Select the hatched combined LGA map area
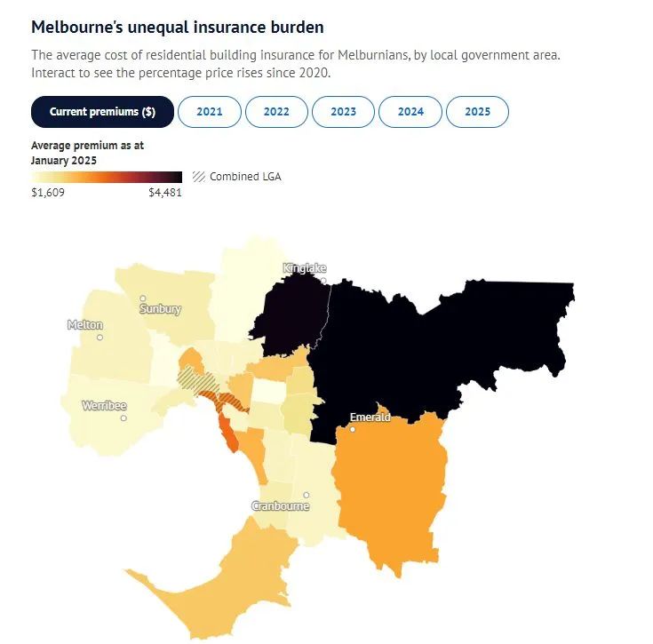Viewport: 653px width, 644px height. click(x=195, y=378)
